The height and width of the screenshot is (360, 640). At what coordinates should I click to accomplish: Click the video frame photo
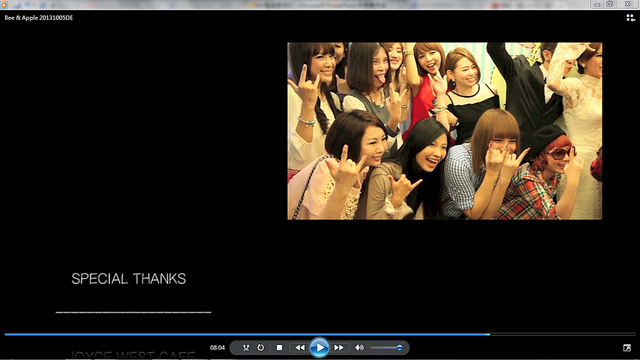444,131
